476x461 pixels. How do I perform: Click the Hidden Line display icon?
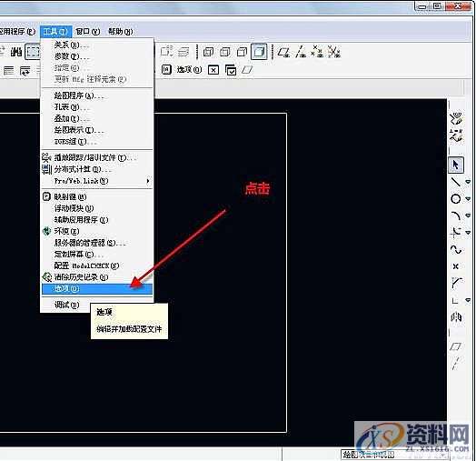point(225,52)
